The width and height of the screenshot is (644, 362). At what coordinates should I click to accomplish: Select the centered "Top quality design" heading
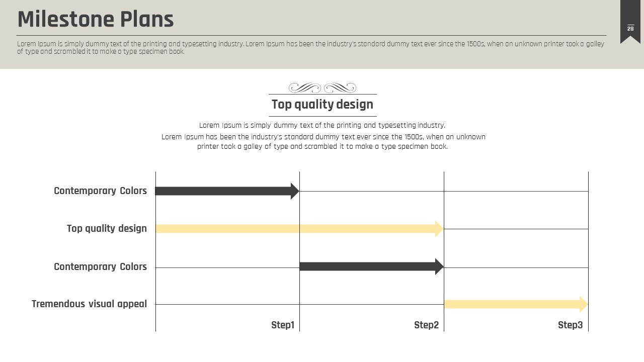(323, 105)
